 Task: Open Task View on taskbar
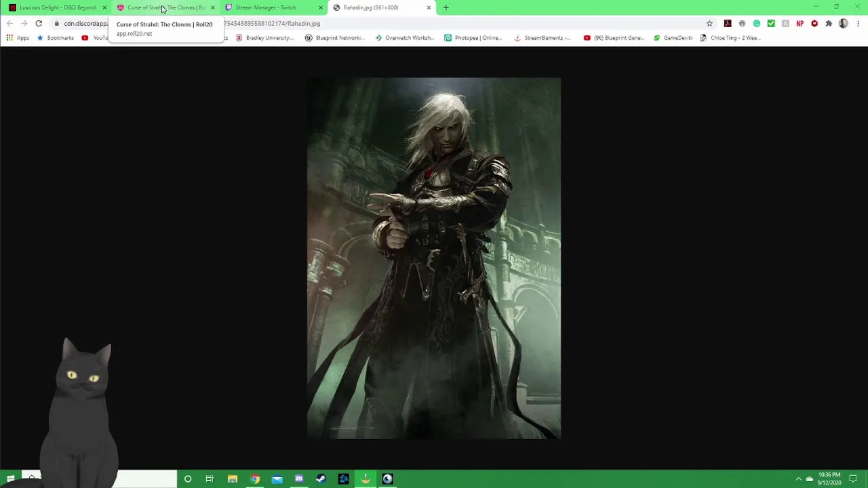pos(210,479)
